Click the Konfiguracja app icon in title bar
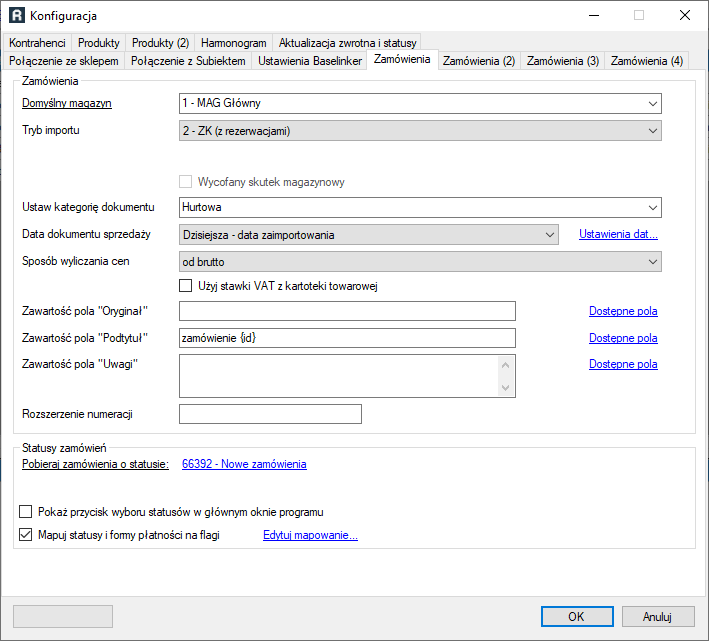The width and height of the screenshot is (709, 641). pyautogui.click(x=17, y=15)
